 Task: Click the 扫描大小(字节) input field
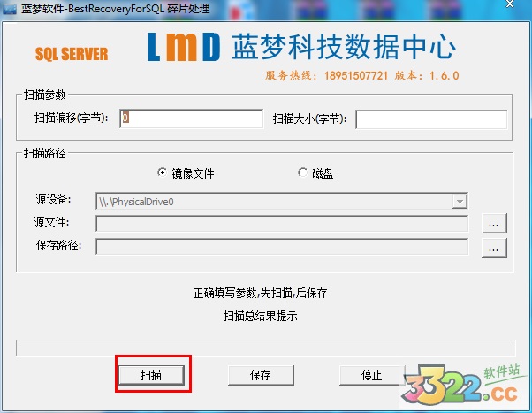[x=431, y=119]
